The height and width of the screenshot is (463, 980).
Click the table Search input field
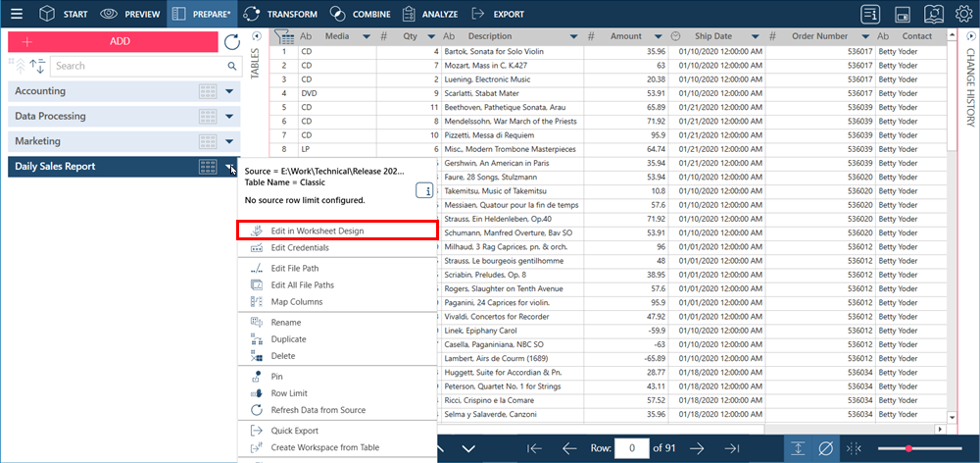[x=139, y=66]
